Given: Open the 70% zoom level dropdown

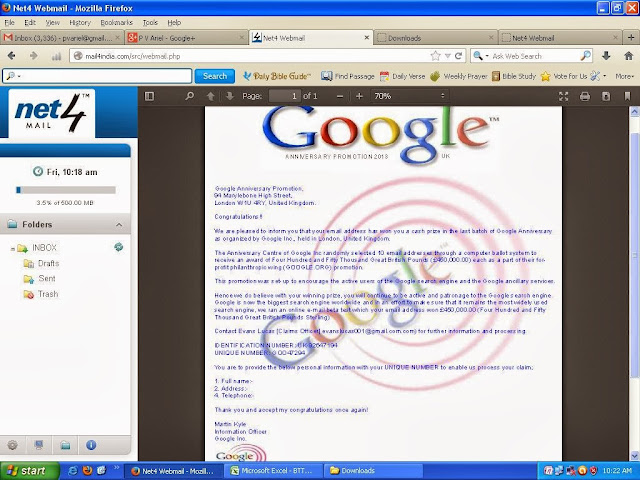Looking at the screenshot, I should point(409,96).
